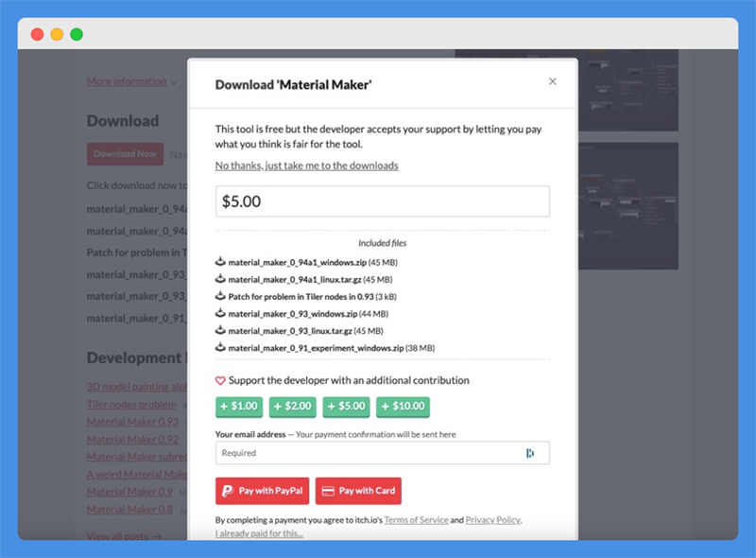Click the yellow minimize window button

point(57,34)
